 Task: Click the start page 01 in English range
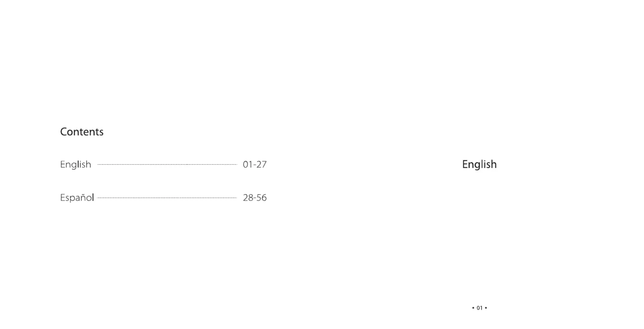point(248,164)
